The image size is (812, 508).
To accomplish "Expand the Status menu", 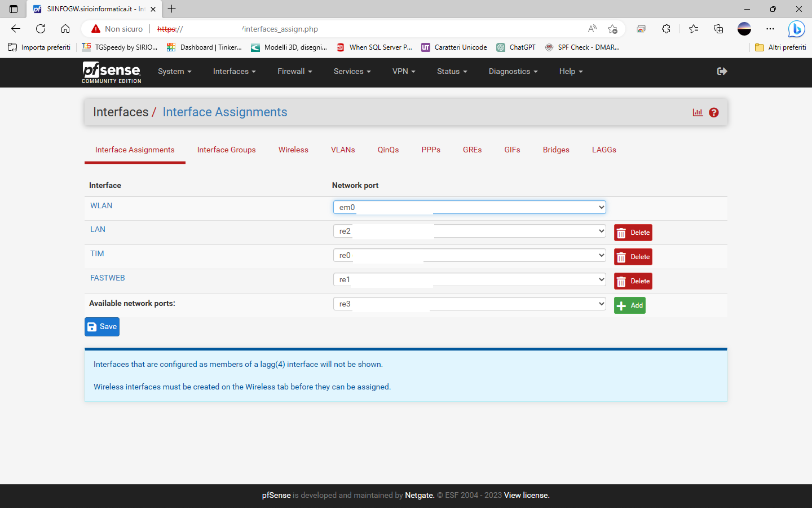I will 452,72.
